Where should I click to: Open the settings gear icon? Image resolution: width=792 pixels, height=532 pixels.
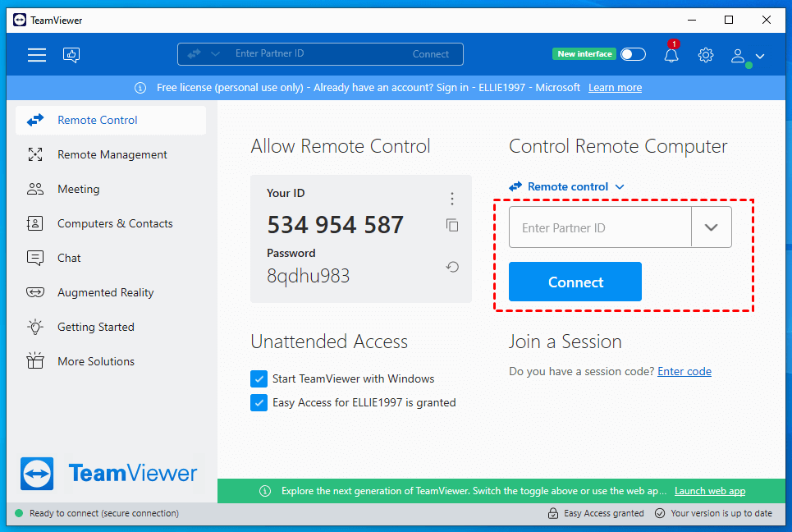pyautogui.click(x=706, y=55)
